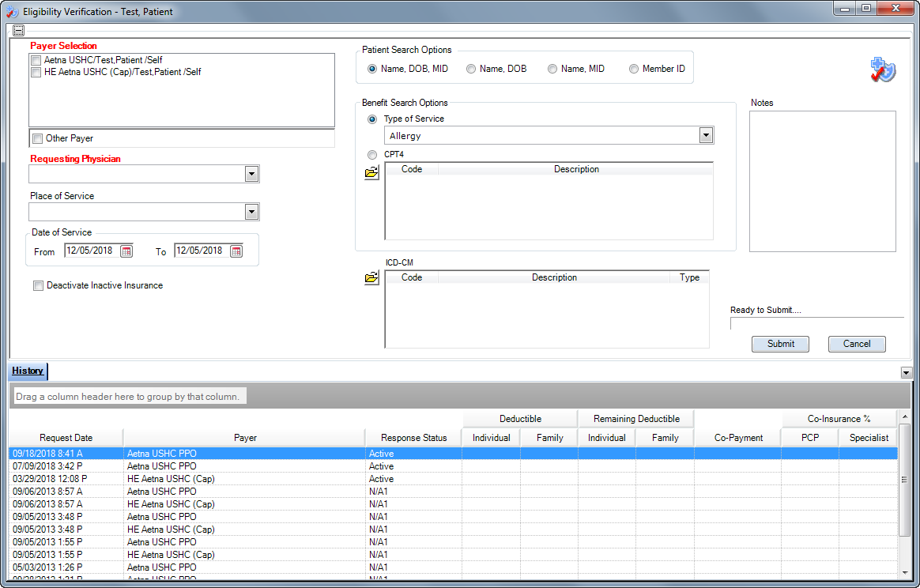Collapse the History panel with the arrow button
The width and height of the screenshot is (920, 588).
click(x=906, y=372)
